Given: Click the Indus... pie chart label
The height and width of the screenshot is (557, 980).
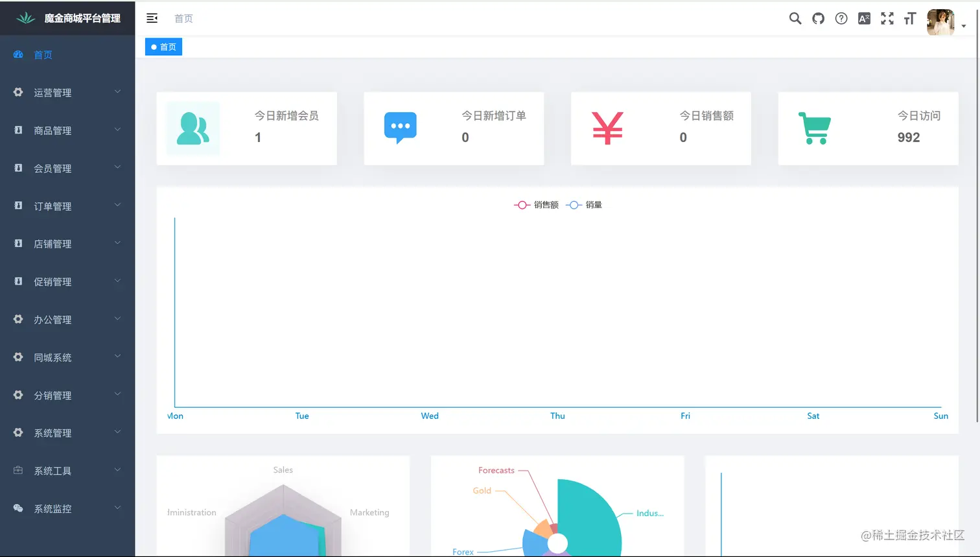Looking at the screenshot, I should (650, 513).
